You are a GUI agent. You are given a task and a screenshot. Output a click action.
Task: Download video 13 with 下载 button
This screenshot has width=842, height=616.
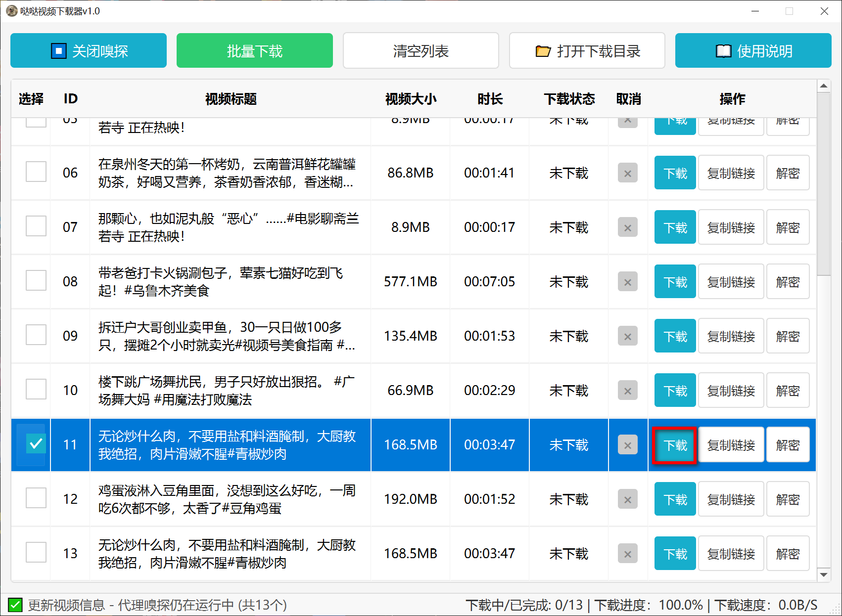[675, 554]
